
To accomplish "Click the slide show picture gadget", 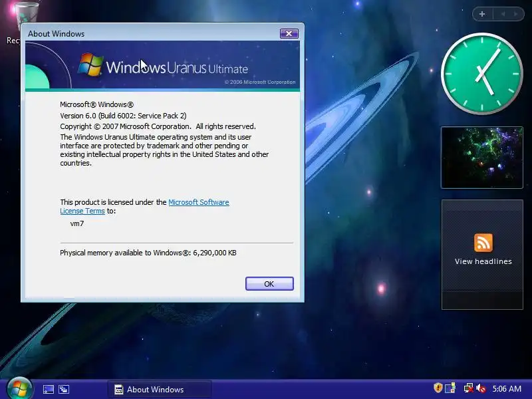I will (x=481, y=158).
